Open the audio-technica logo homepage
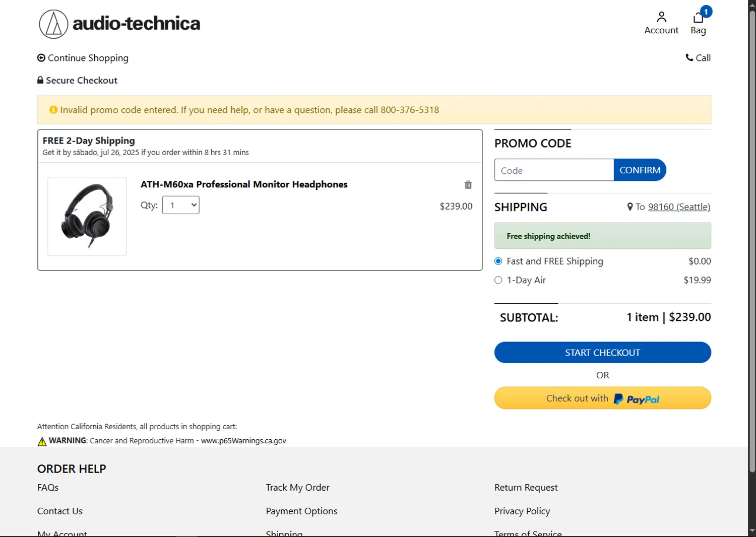 119,24
